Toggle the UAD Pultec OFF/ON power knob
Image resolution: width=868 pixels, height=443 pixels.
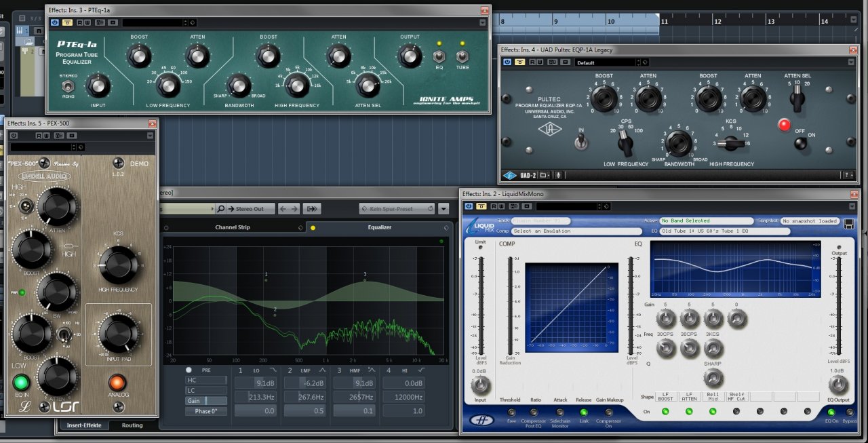point(801,142)
